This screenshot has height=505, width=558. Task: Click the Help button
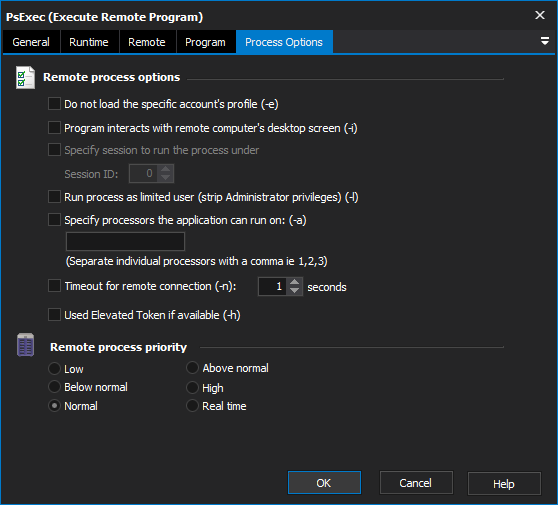(504, 483)
